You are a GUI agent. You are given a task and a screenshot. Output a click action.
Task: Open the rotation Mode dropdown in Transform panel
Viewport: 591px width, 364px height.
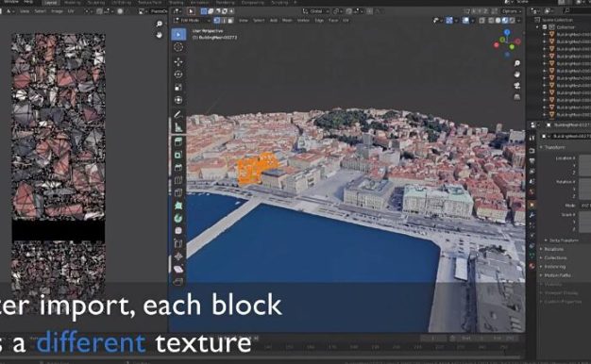coord(585,206)
